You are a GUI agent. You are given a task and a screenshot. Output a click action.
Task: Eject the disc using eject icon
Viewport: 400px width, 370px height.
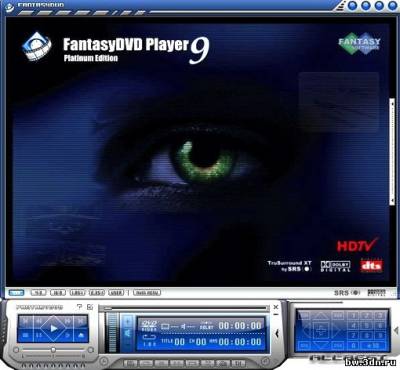pyautogui.click(x=80, y=335)
